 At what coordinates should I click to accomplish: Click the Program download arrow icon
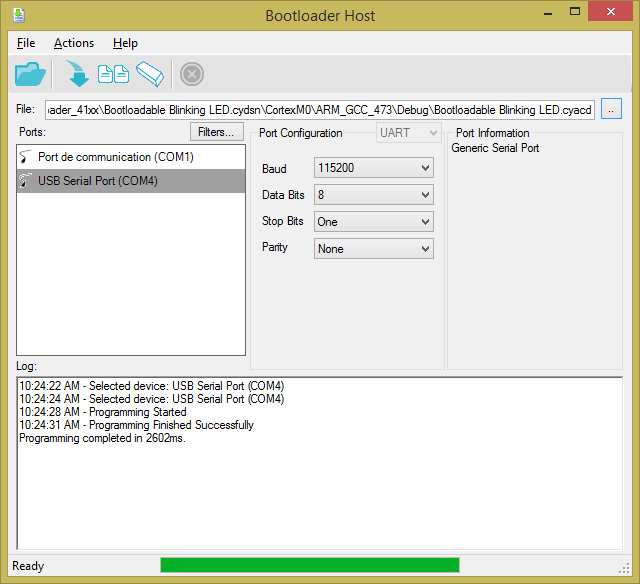click(77, 74)
